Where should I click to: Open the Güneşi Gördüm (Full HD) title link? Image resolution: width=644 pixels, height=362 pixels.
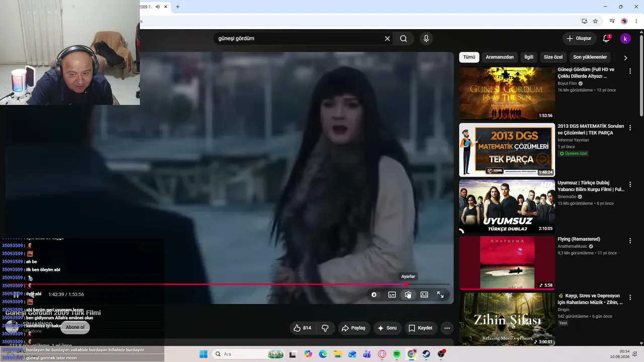pyautogui.click(x=586, y=73)
